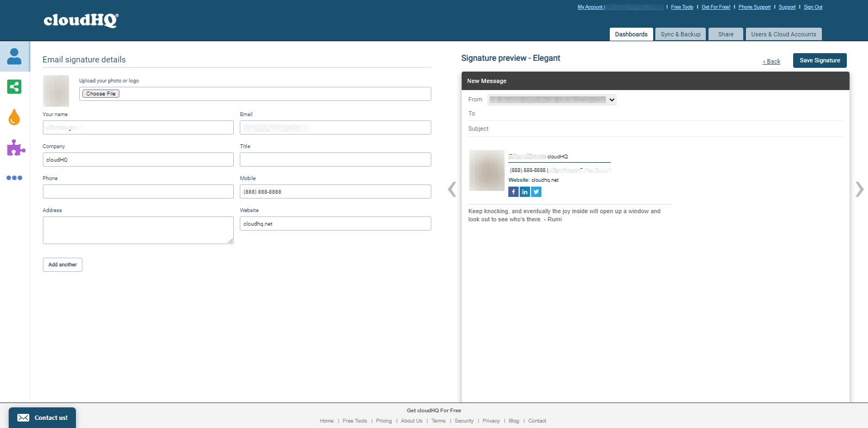This screenshot has height=428, width=868.
Task: Open the three-dots more sidebar icon
Action: [15, 177]
